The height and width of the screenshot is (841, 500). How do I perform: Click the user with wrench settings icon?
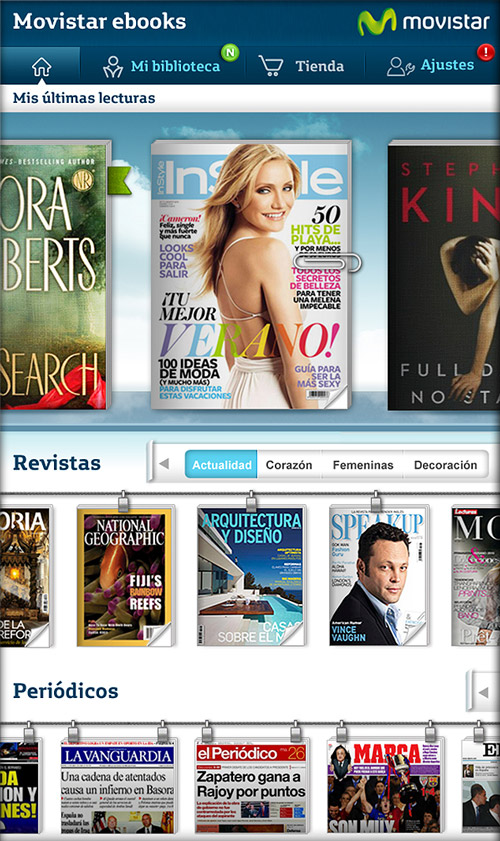coord(400,67)
